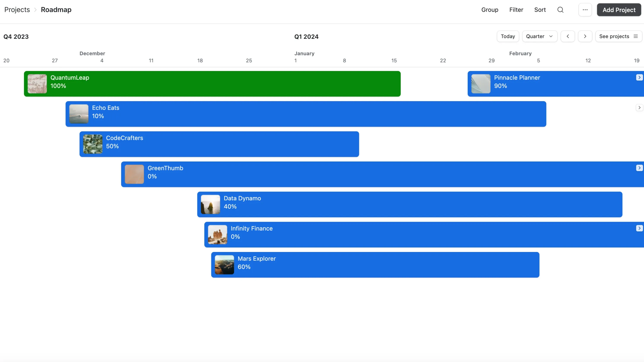Click the Echo Eats right-arrow chevron
Viewport: 644px width, 362px height.
coord(639,107)
